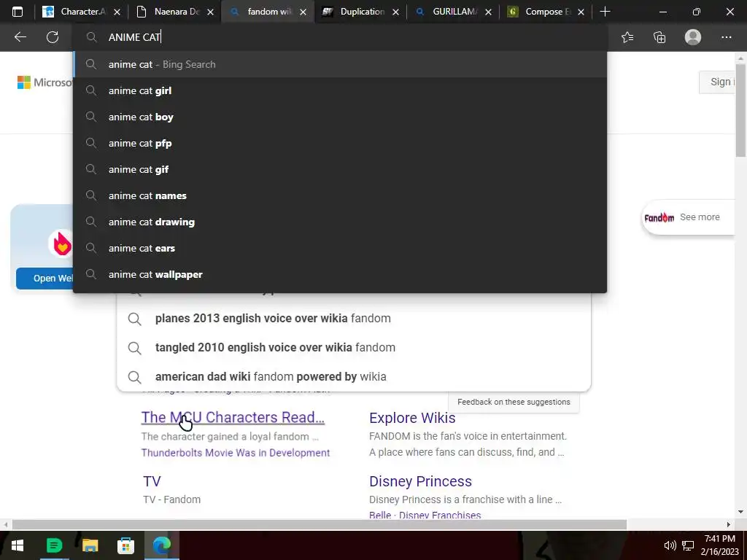Open the vertical tabs panel icon
This screenshot has width=747, height=560.
pyautogui.click(x=18, y=12)
